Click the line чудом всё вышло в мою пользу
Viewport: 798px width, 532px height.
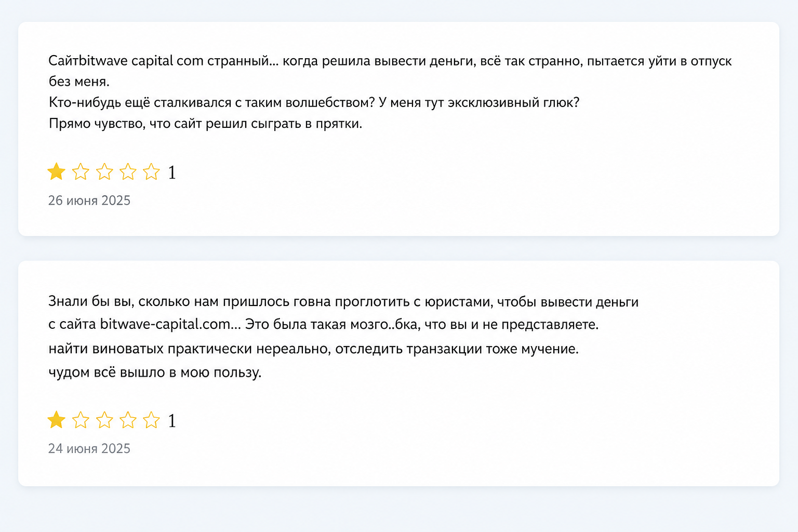155,373
